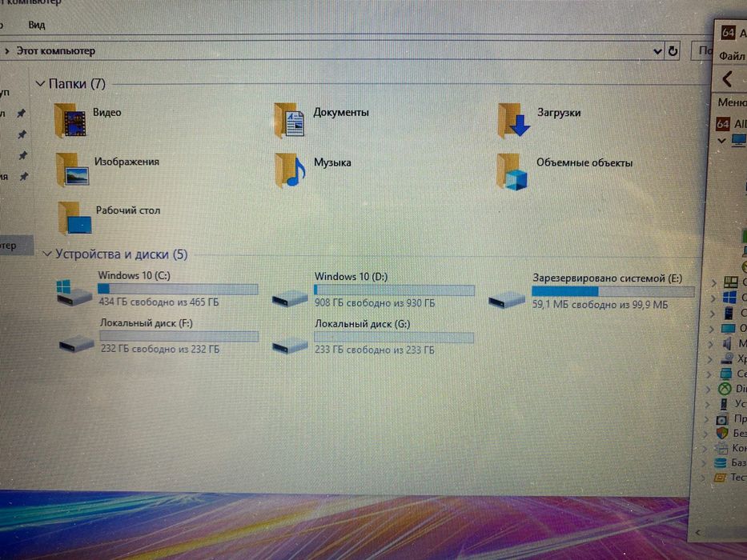This screenshot has width=747, height=560.
Task: Open the Загрузки folder icon
Action: click(x=513, y=121)
